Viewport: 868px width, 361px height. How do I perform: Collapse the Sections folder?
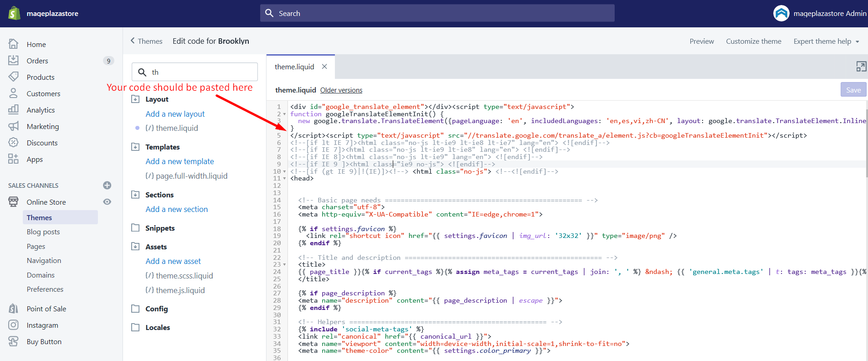pos(135,195)
